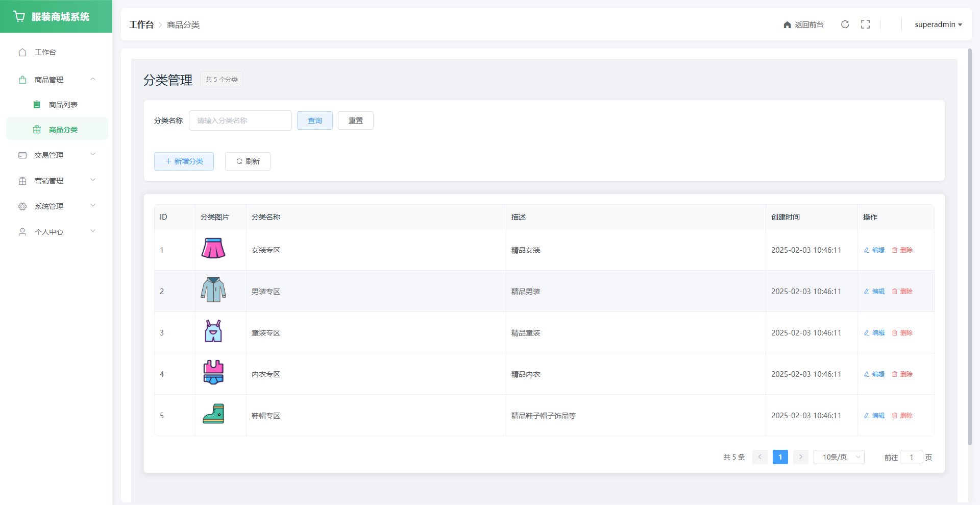Click the boot image for 鞋帽专区
The height and width of the screenshot is (505, 980).
tap(213, 414)
